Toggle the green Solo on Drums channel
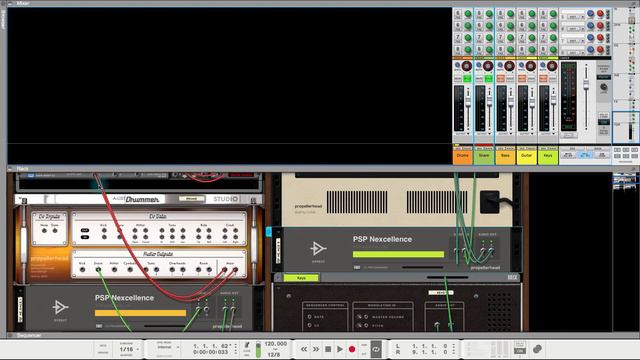Screen dimensions: 640x360 pos(467,78)
